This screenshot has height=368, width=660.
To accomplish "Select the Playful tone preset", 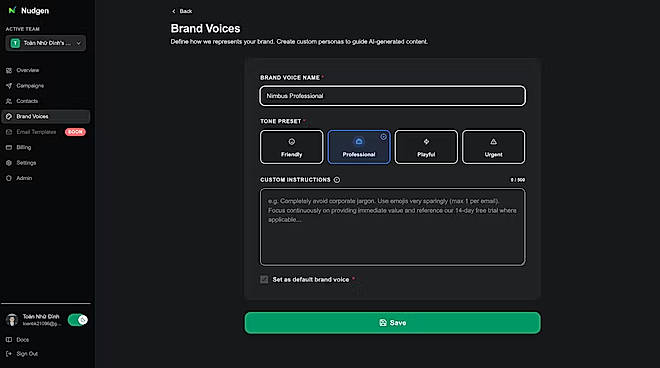I will (426, 147).
